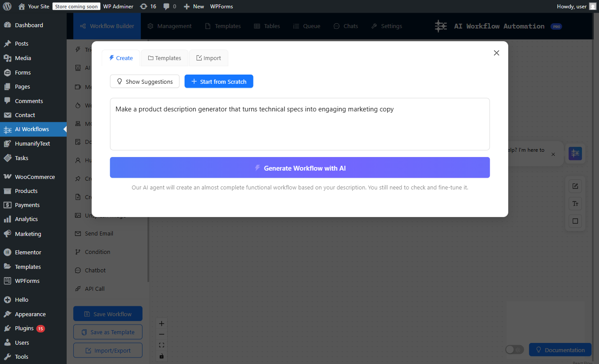Open WPForms in the admin bar
The width and height of the screenshot is (599, 364).
click(x=221, y=7)
